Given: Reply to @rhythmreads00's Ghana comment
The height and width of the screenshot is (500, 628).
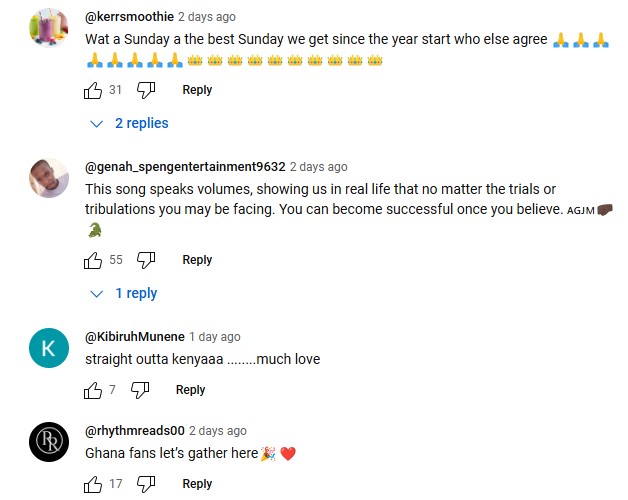Looking at the screenshot, I should coord(197,484).
